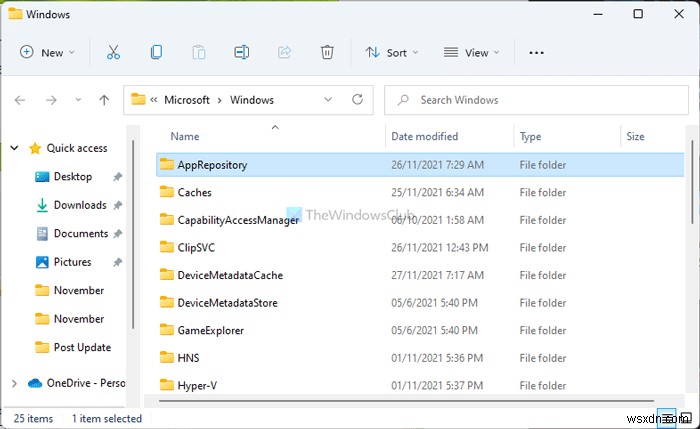
Task: Refresh the Windows folder view
Action: pos(357,100)
